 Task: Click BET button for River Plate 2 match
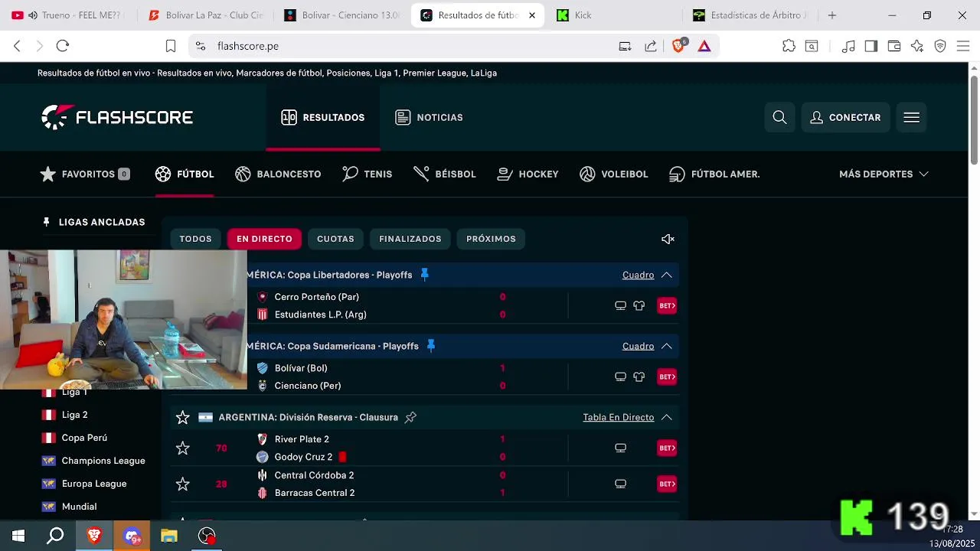[x=667, y=448]
